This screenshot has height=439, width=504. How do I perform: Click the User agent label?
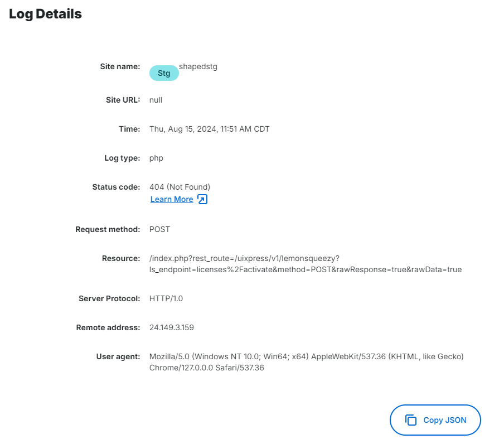118,356
